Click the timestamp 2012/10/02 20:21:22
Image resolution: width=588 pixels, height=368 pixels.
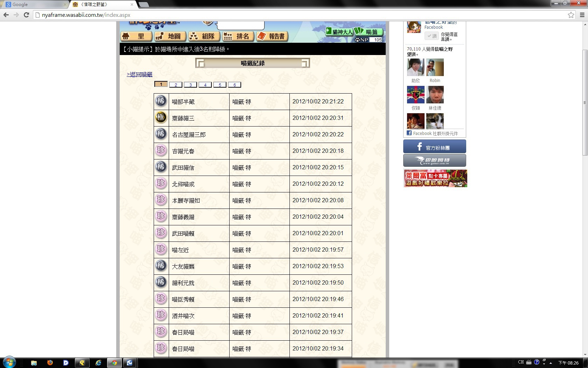pos(318,101)
